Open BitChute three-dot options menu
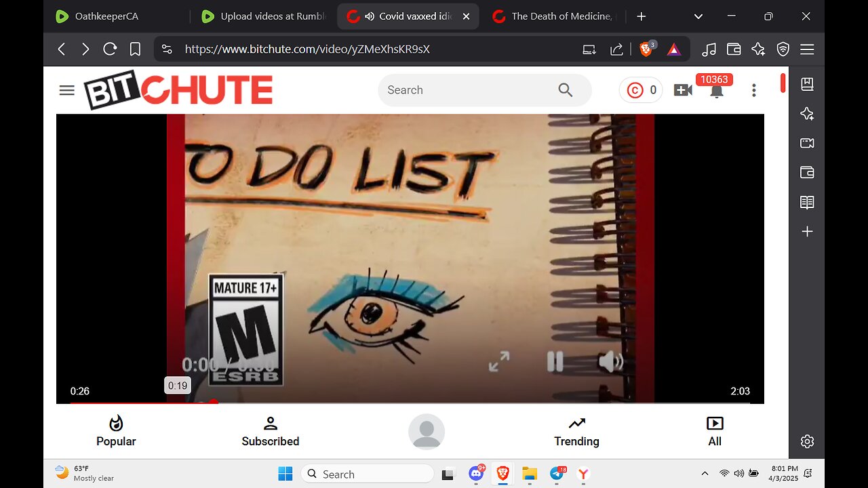Viewport: 868px width, 488px height. coord(753,90)
